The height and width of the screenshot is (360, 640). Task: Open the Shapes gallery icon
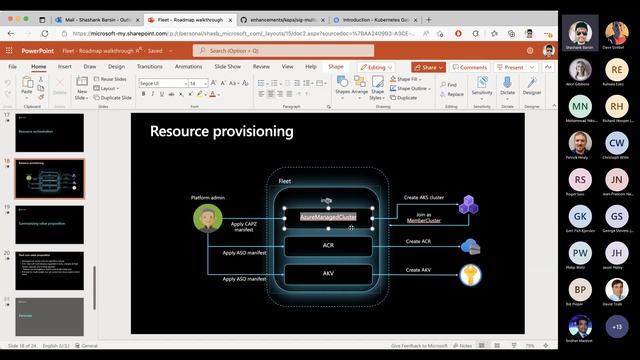pyautogui.click(x=342, y=82)
